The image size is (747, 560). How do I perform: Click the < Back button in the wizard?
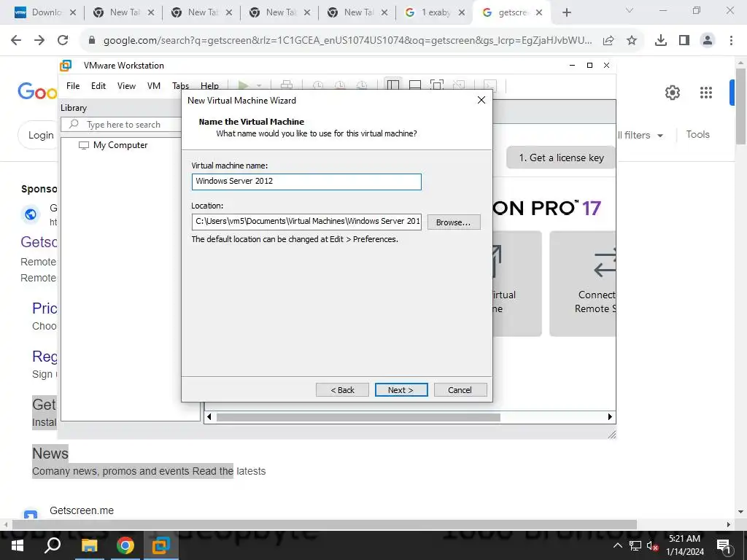(x=343, y=390)
